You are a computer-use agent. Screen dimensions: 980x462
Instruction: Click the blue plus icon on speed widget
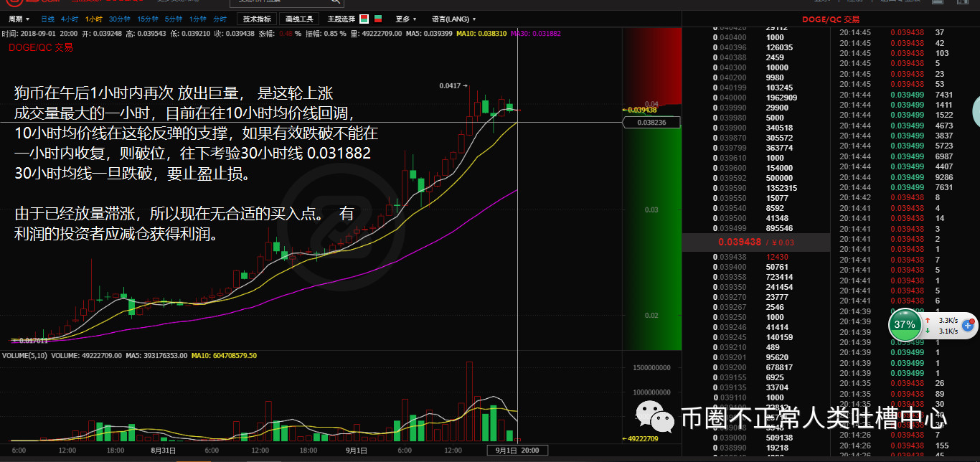point(966,325)
